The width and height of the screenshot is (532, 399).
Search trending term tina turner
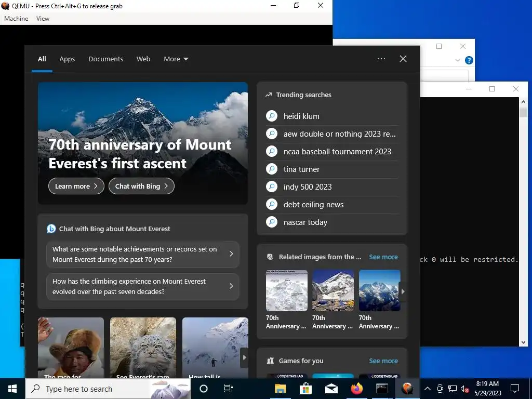[301, 169]
